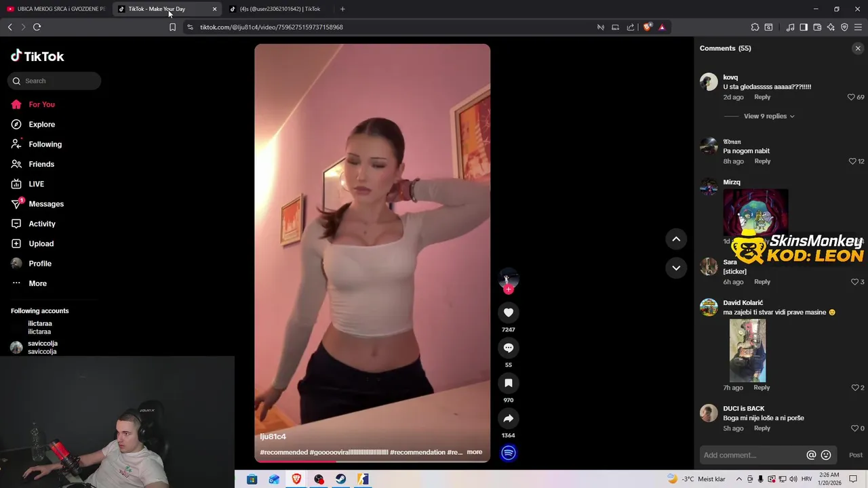Click the Post comment button

(856, 455)
